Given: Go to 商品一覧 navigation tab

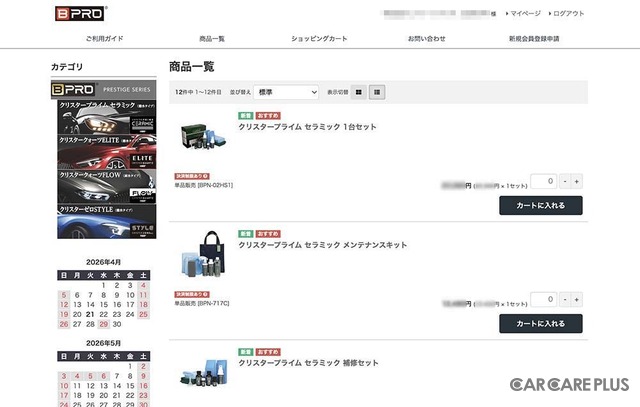Looking at the screenshot, I should point(212,38).
